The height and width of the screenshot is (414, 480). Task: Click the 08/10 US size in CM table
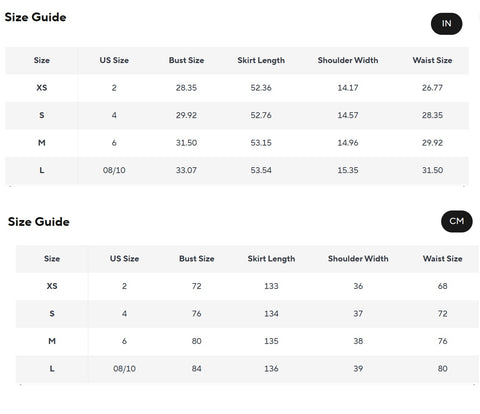[x=124, y=369]
